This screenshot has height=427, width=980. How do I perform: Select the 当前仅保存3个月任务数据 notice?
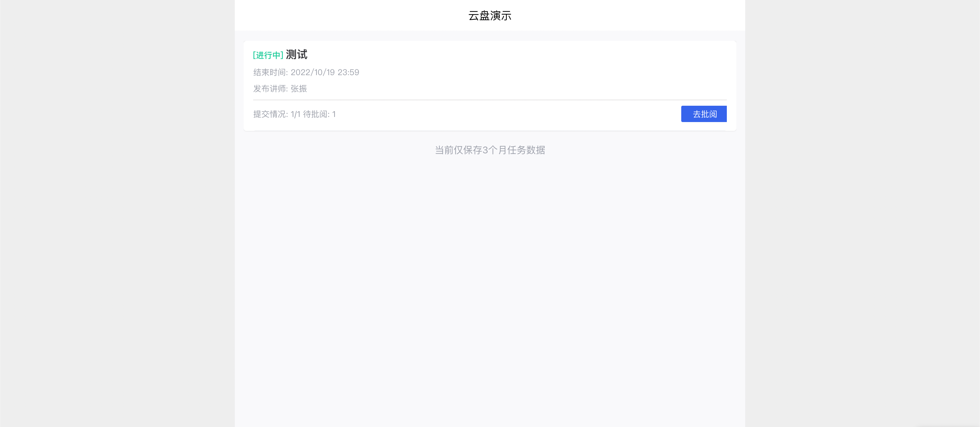(x=490, y=150)
